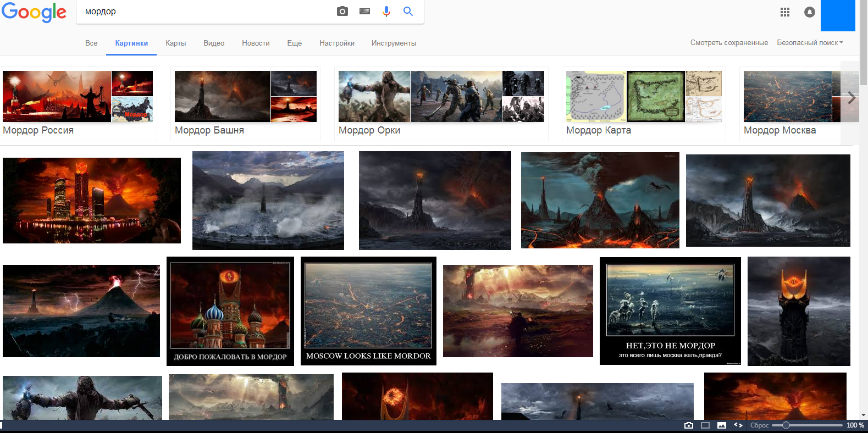Open the Карты tab
This screenshot has height=433, width=868.
176,43
